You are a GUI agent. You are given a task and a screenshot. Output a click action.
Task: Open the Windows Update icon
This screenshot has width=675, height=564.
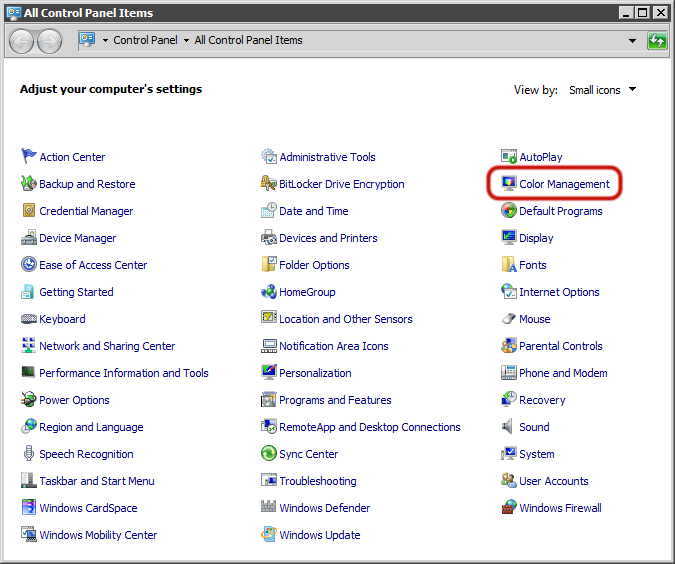click(269, 534)
